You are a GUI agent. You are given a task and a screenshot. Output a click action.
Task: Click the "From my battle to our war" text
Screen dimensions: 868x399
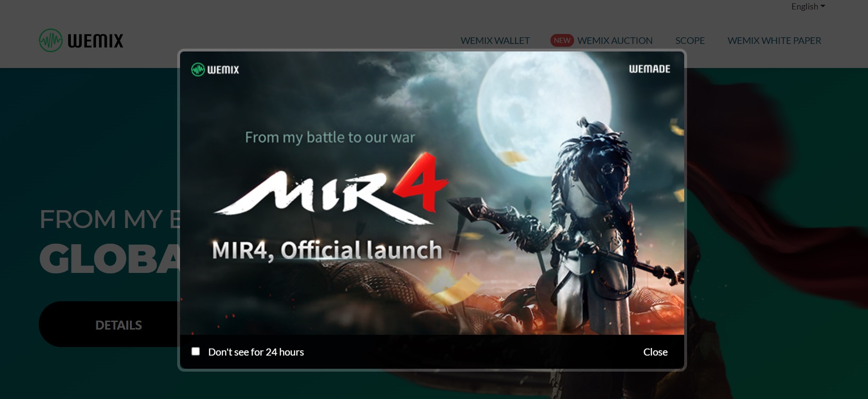pos(330,137)
